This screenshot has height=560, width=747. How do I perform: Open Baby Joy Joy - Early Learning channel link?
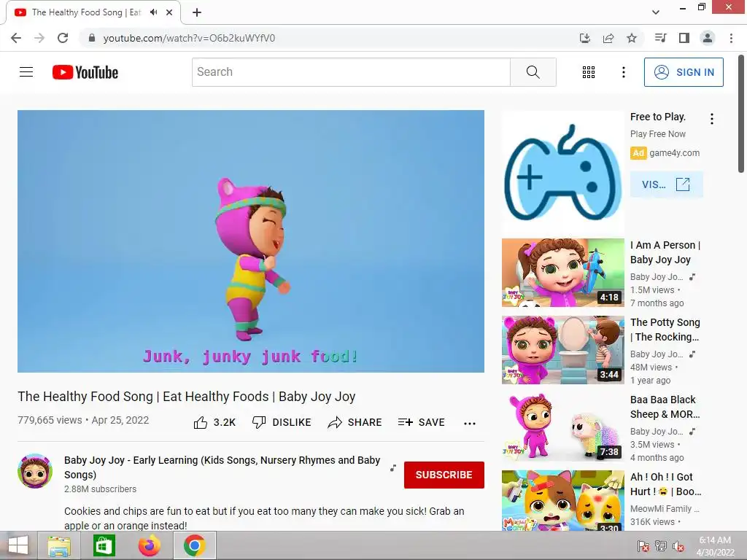[x=222, y=467]
